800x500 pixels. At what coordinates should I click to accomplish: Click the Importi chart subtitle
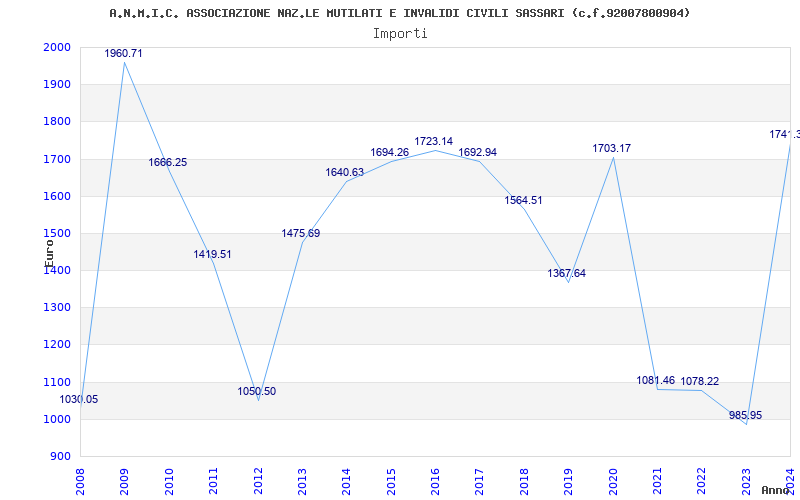click(400, 34)
